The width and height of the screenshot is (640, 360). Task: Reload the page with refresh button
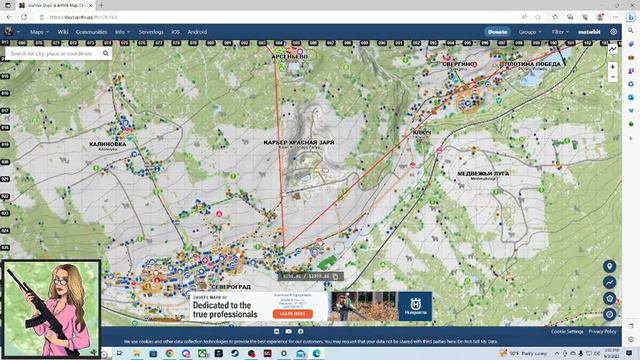click(x=24, y=17)
